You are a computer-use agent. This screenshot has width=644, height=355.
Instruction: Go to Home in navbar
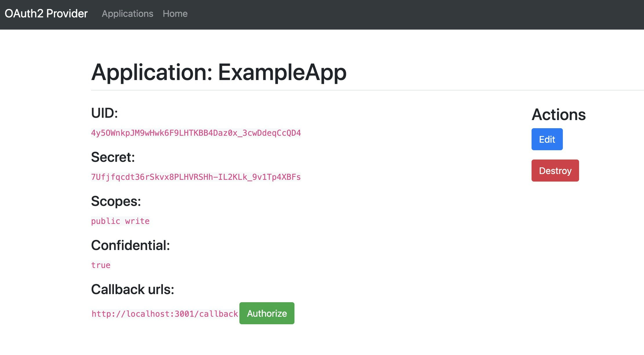point(175,14)
